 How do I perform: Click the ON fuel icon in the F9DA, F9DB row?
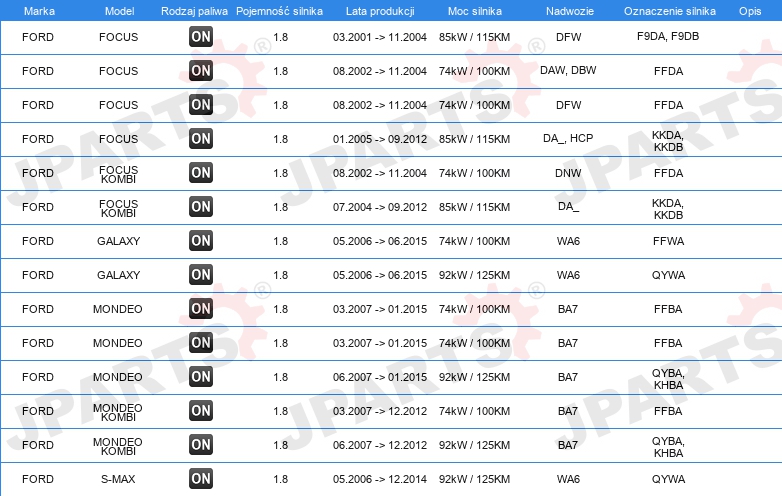201,36
